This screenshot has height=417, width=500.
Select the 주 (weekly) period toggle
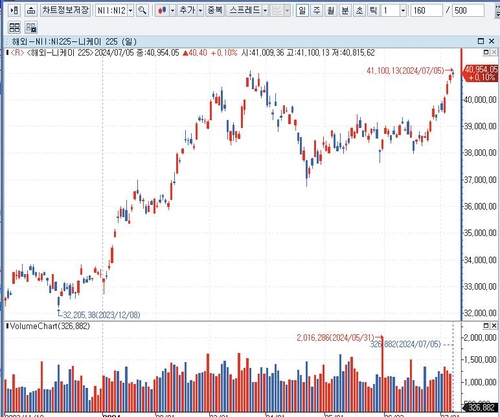click(x=316, y=11)
